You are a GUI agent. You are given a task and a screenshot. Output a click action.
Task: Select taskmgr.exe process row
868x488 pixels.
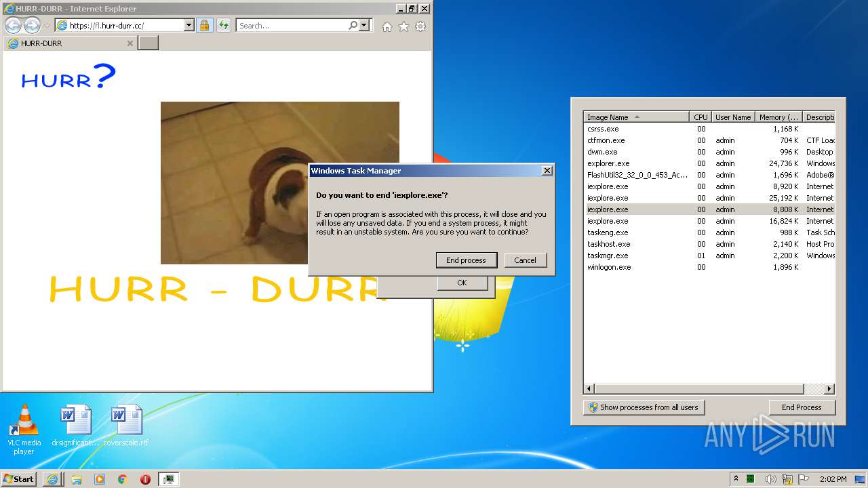pos(709,256)
